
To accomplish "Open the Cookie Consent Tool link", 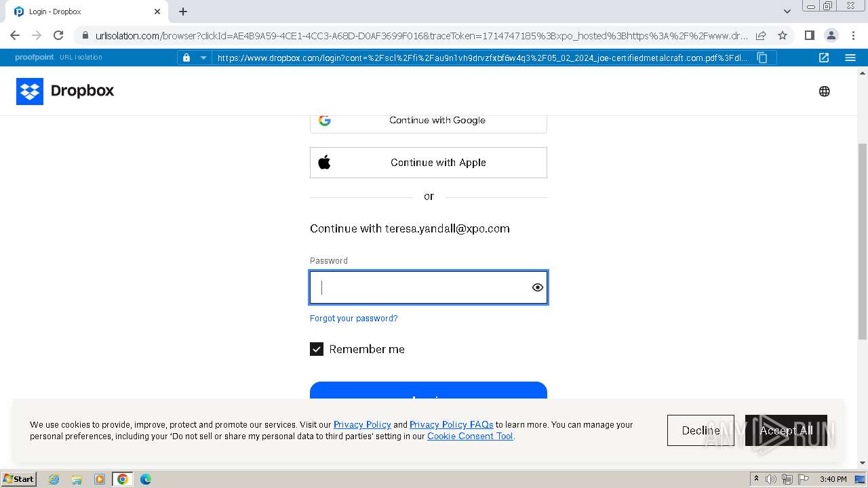I will point(470,436).
